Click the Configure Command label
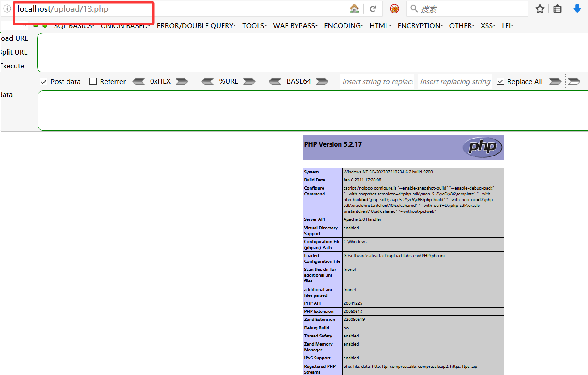 click(x=315, y=191)
